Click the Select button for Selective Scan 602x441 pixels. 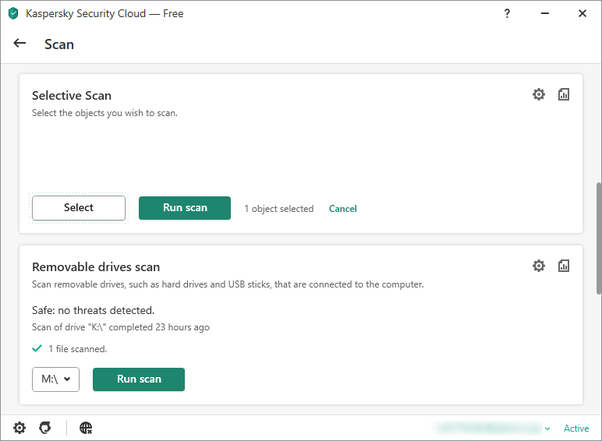point(79,208)
